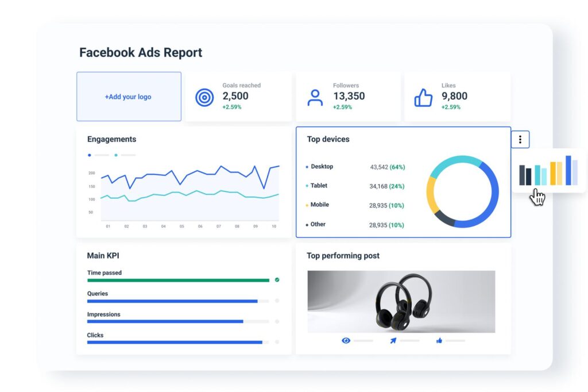Select the bar chart widget thumbnail
The height and width of the screenshot is (392, 588).
point(548,171)
